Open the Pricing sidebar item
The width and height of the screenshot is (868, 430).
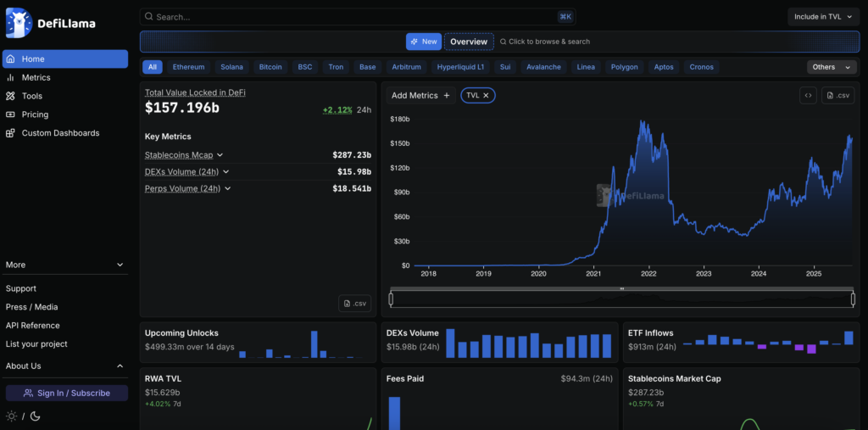tap(65, 114)
